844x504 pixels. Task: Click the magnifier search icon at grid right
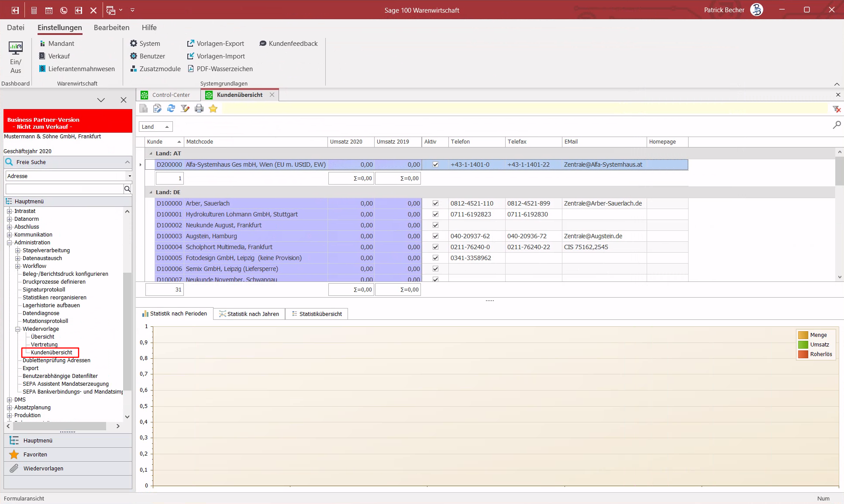pyautogui.click(x=837, y=125)
